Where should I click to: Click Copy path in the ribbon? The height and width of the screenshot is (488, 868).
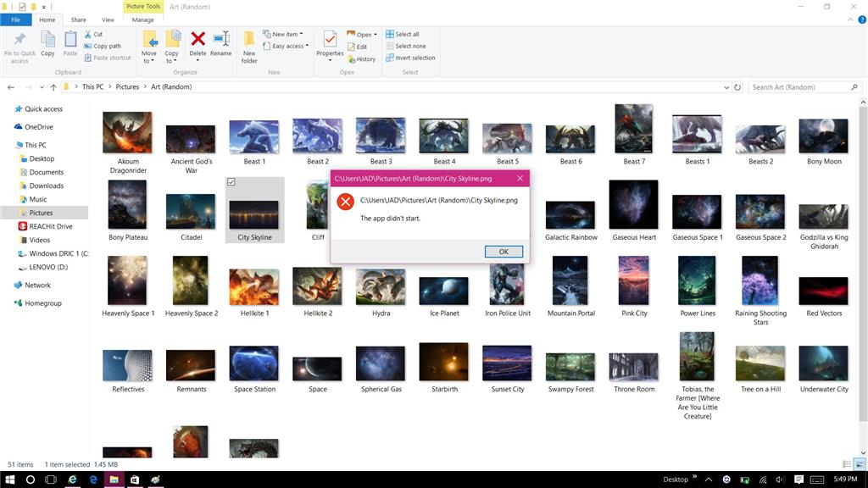click(103, 46)
